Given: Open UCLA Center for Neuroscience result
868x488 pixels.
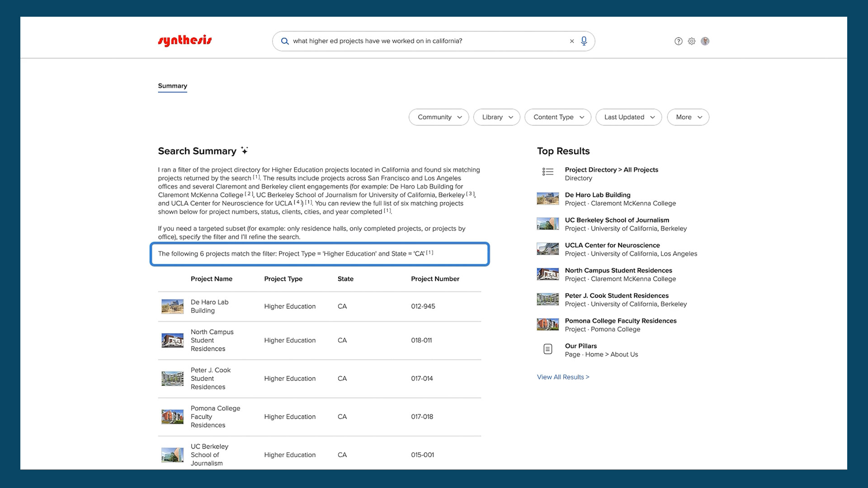Looking at the screenshot, I should click(612, 245).
